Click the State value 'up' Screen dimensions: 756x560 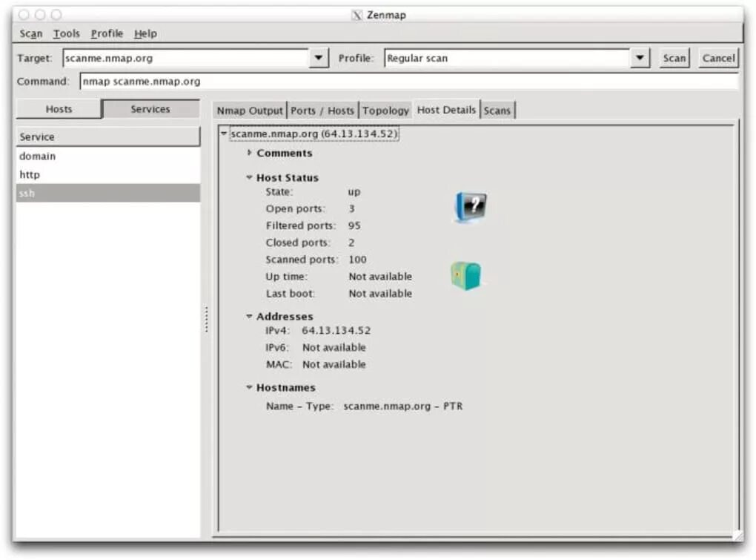pyautogui.click(x=354, y=191)
